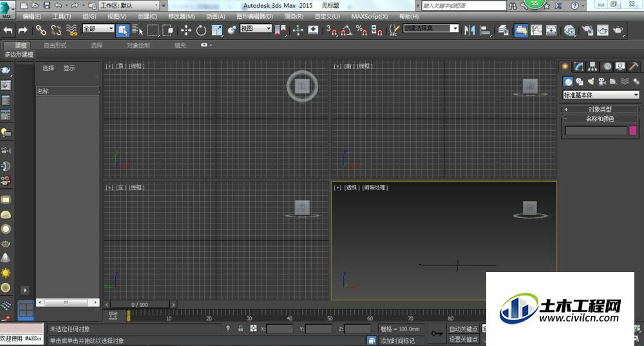Click Edit Named Selection Sets icon
This screenshot has height=346, width=644.
click(x=394, y=30)
